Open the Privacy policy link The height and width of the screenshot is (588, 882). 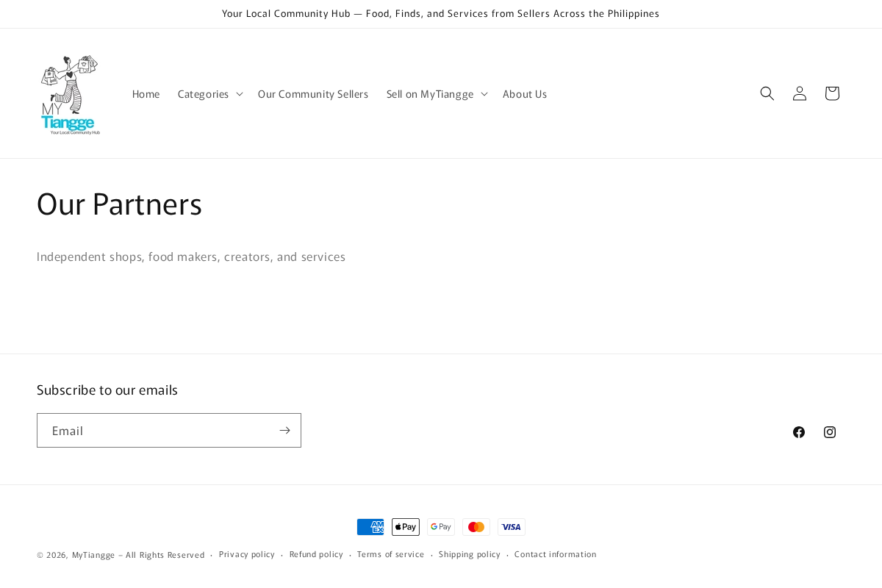tap(247, 554)
